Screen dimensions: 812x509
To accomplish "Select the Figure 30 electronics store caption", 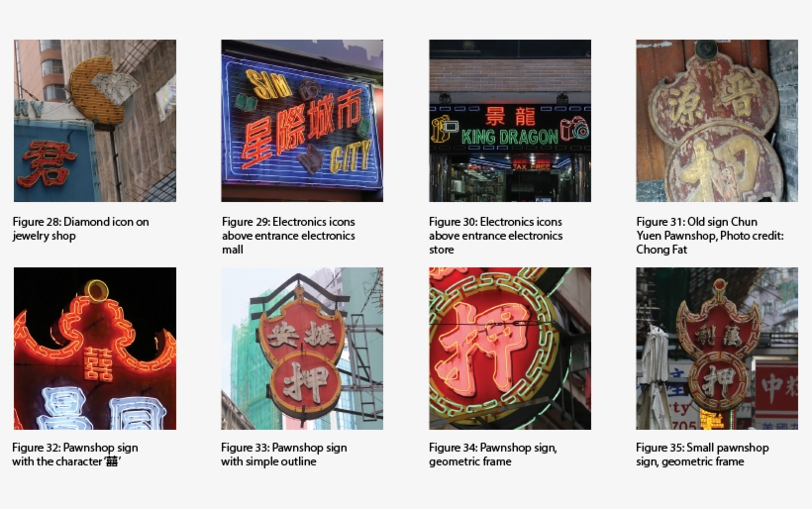I will [495, 236].
